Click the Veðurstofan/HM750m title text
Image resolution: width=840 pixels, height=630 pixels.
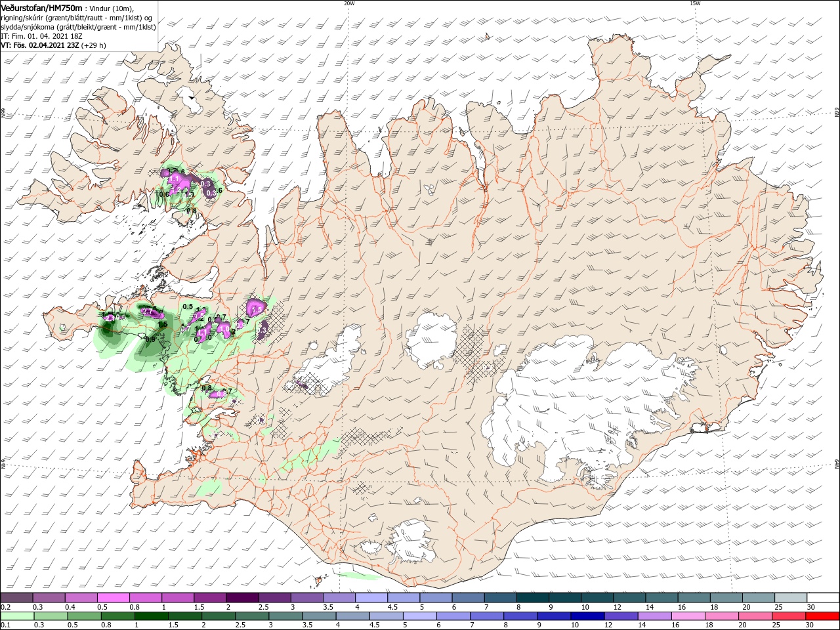42,7
